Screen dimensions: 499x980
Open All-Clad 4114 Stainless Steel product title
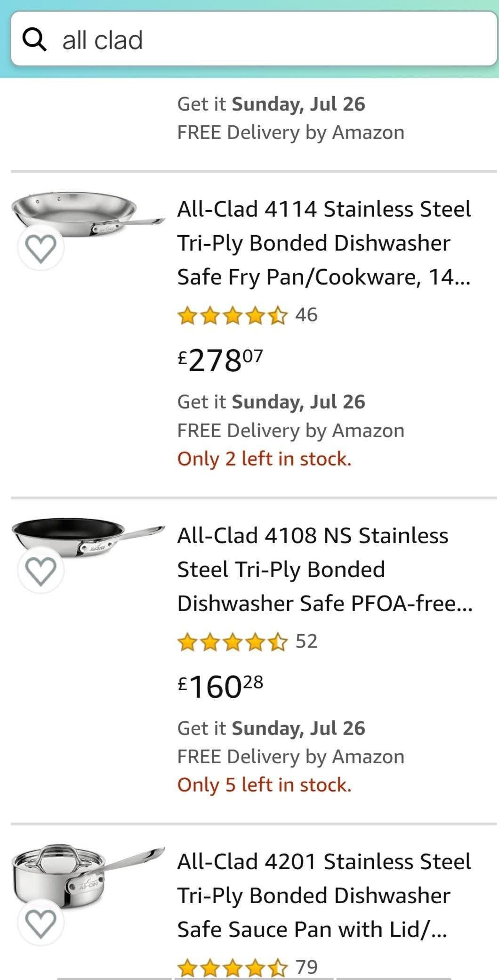[x=324, y=243]
